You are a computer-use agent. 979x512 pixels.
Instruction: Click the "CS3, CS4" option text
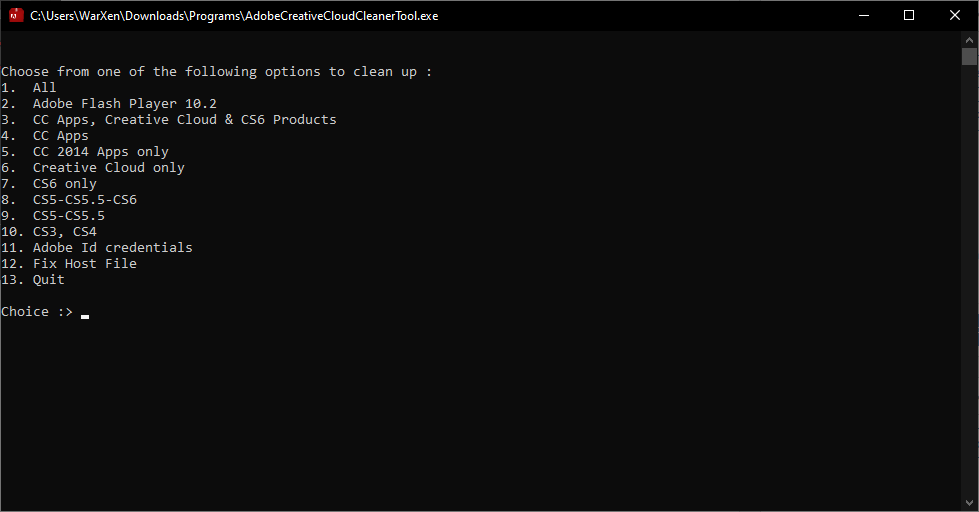click(64, 232)
